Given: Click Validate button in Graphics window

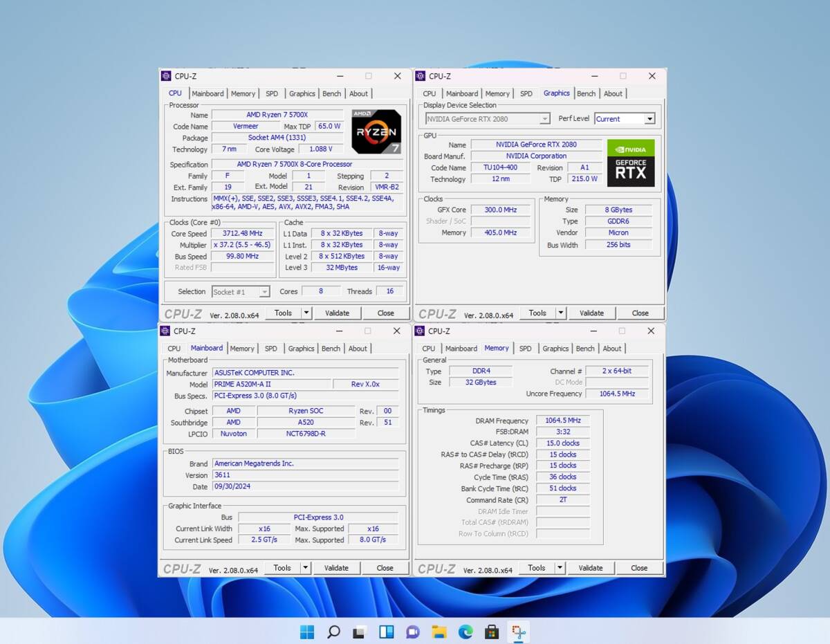Looking at the screenshot, I should click(x=591, y=313).
